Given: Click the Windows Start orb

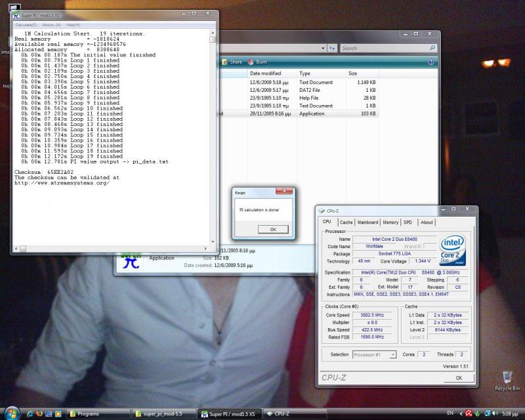Looking at the screenshot, I should click(12, 413).
